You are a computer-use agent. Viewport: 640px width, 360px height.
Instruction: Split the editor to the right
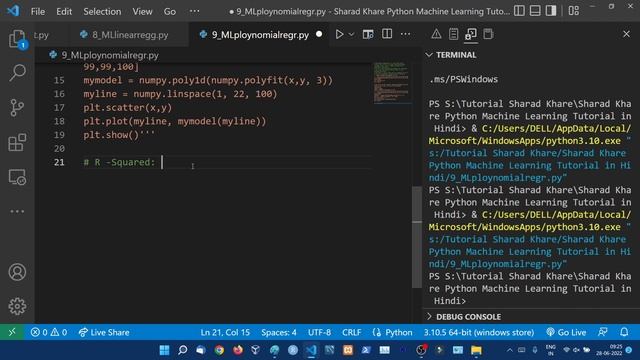387,34
